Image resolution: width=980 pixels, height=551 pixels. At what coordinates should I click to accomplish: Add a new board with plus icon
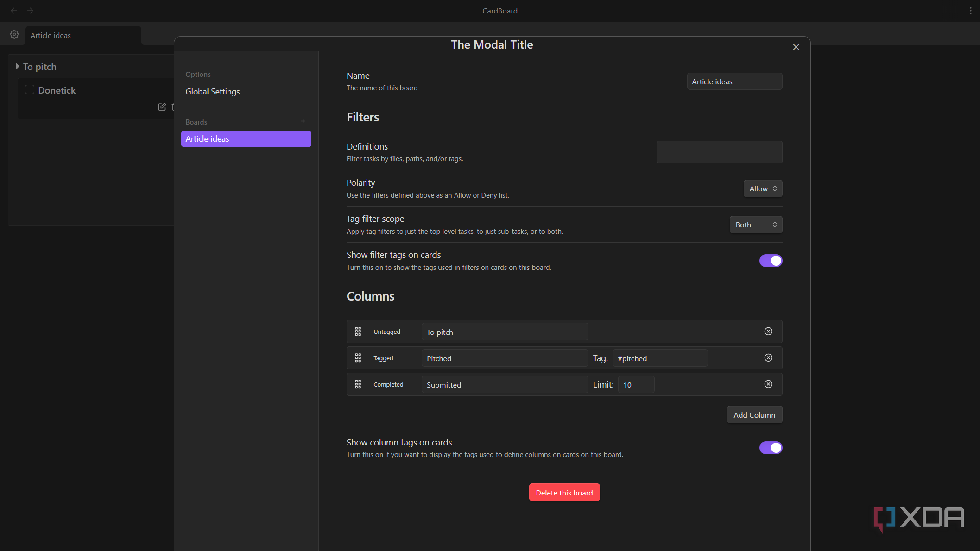click(303, 121)
